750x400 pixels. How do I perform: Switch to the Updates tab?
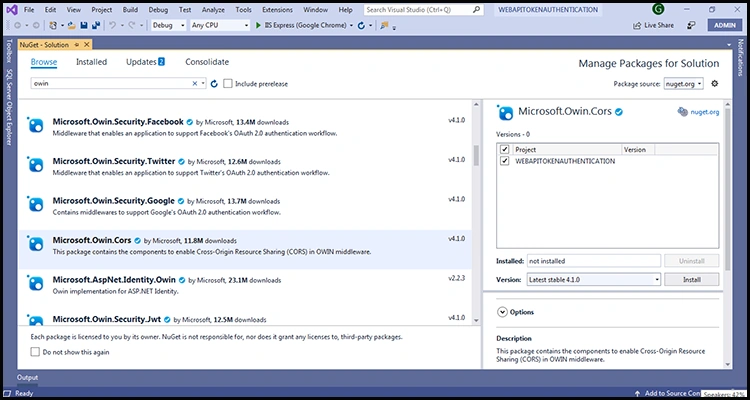pyautogui.click(x=145, y=62)
